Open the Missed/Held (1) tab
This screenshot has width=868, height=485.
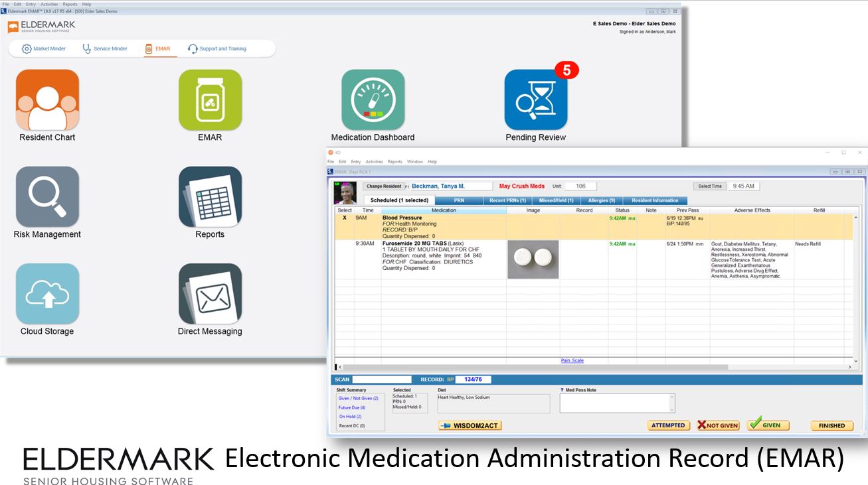click(x=556, y=200)
